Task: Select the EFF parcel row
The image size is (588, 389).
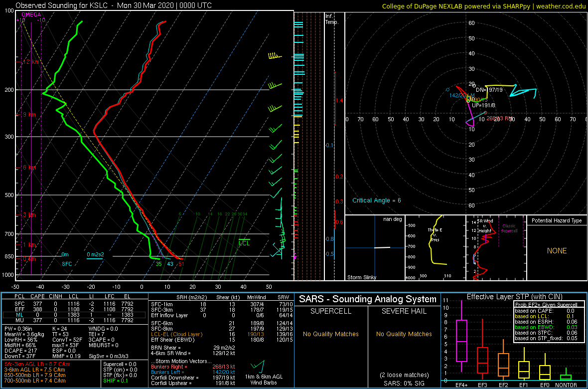Action: pyautogui.click(x=74, y=309)
